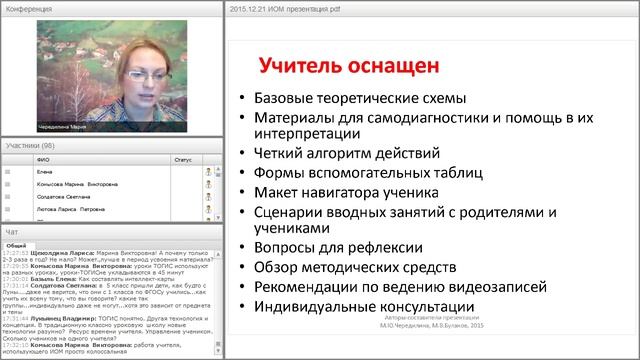Click the 17:29:55 chat message from Комысова Марина Викторовна
Viewport: 640px width, 360px height.
point(106,269)
